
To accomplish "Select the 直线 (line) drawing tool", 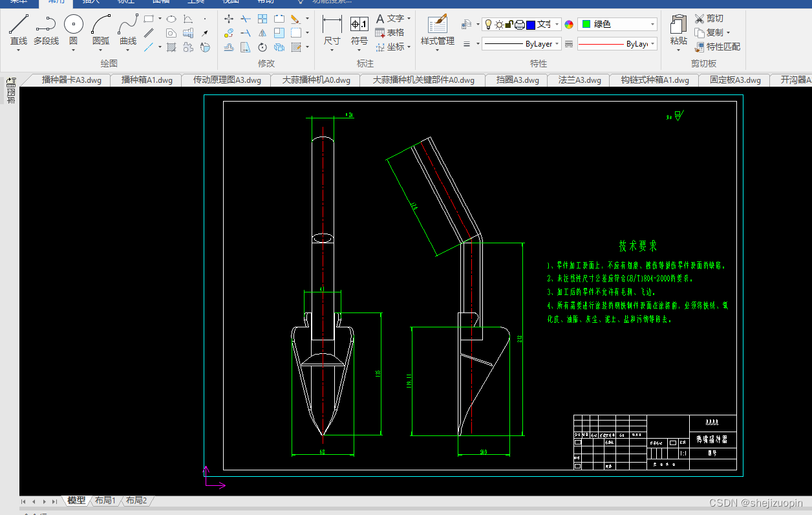I will 19,30.
